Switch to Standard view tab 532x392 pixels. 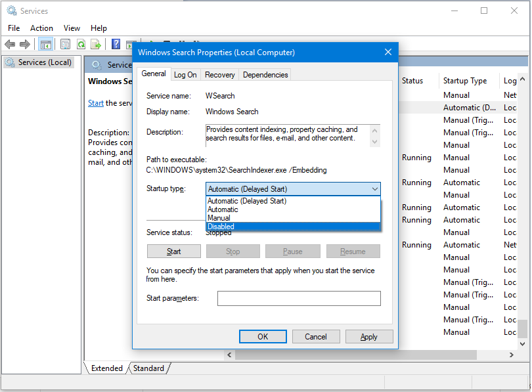coord(148,368)
